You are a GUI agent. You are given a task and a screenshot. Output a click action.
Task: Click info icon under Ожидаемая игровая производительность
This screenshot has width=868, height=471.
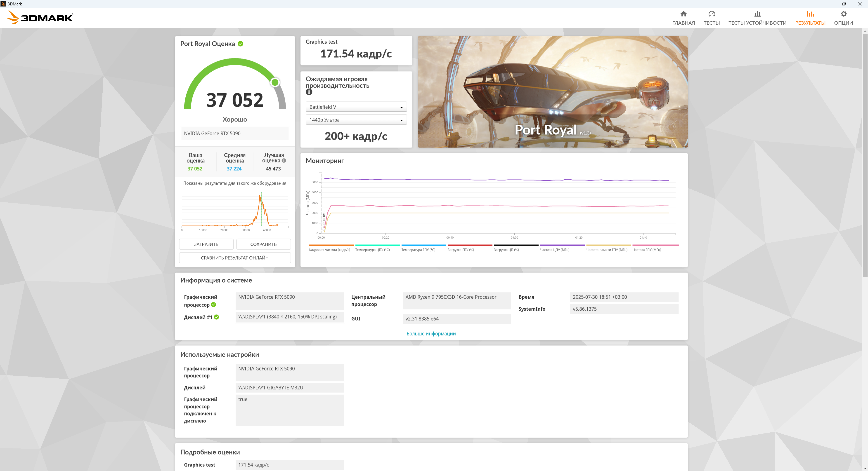click(309, 92)
